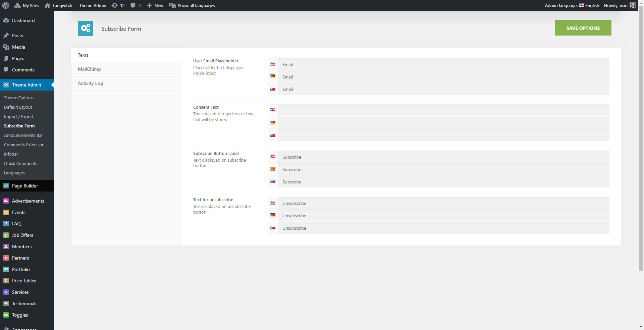The width and height of the screenshot is (644, 330).
Task: Click German Email placeholder input field
Action: (443, 77)
